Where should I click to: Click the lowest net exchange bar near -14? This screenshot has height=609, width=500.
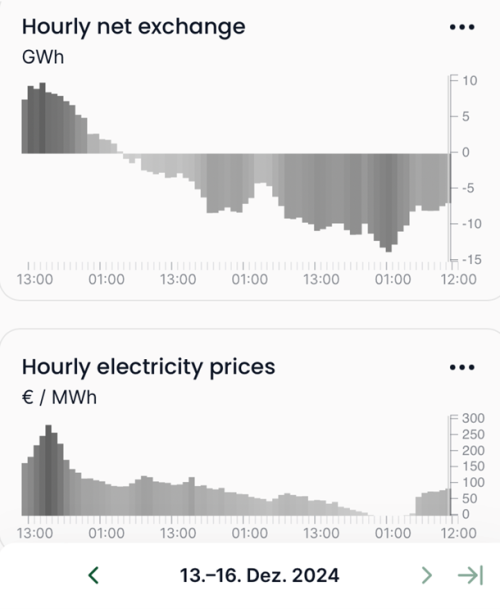tap(389, 203)
